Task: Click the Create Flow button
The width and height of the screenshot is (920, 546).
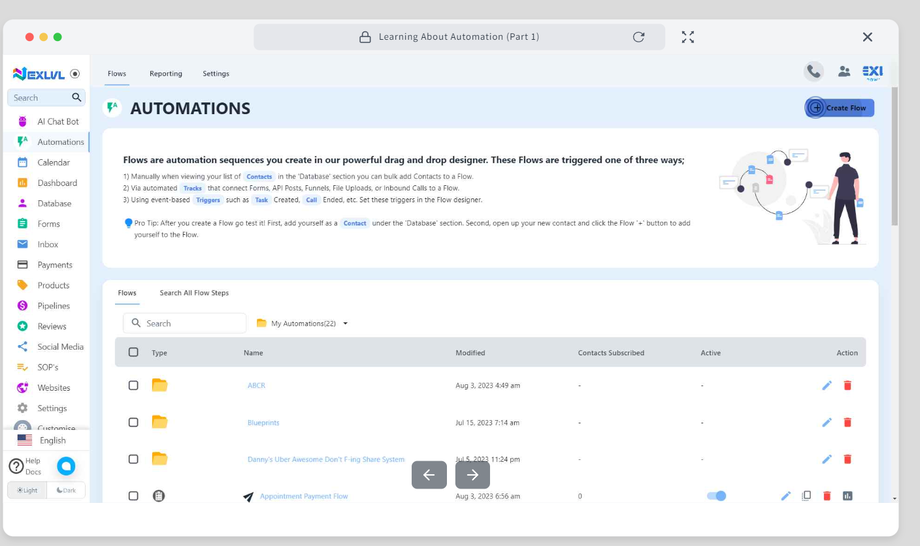Action: (839, 108)
